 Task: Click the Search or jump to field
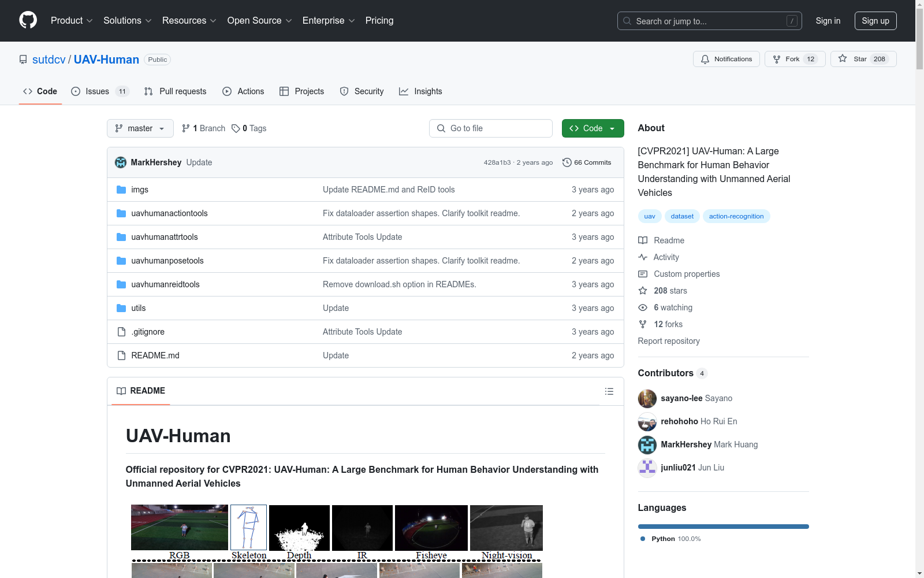point(710,21)
